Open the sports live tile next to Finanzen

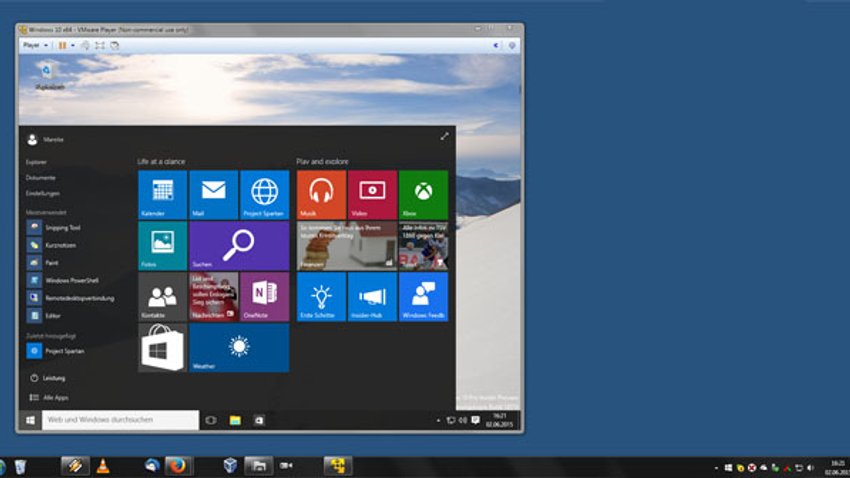[x=423, y=246]
